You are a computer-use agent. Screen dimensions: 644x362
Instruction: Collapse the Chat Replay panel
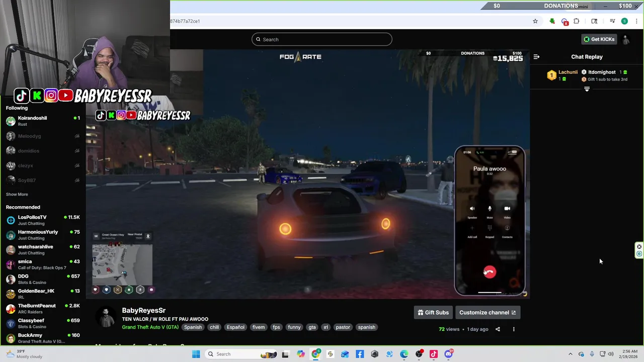[x=536, y=57]
